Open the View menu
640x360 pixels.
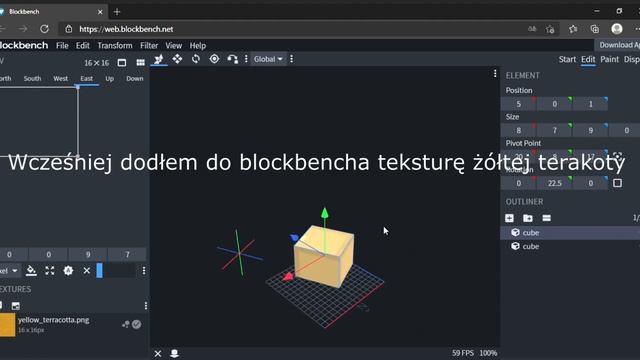173,45
